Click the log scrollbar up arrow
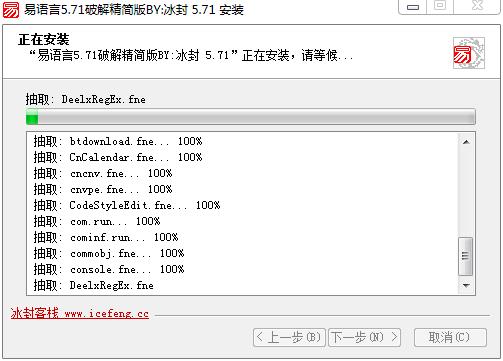The height and width of the screenshot is (361, 503). click(466, 142)
